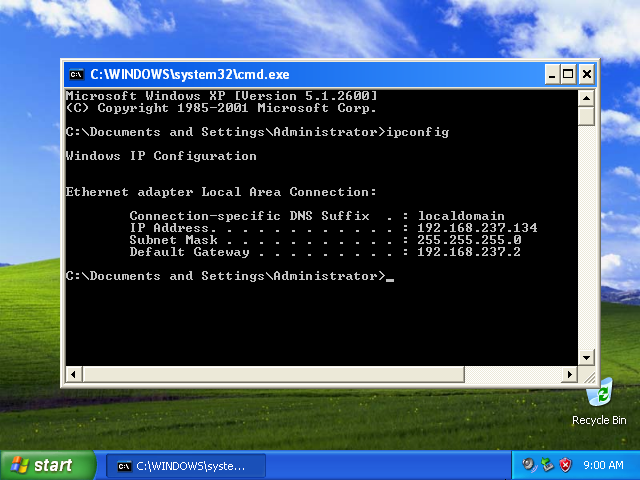Click the Start button
Viewport: 640px width, 480px height.
(48, 465)
